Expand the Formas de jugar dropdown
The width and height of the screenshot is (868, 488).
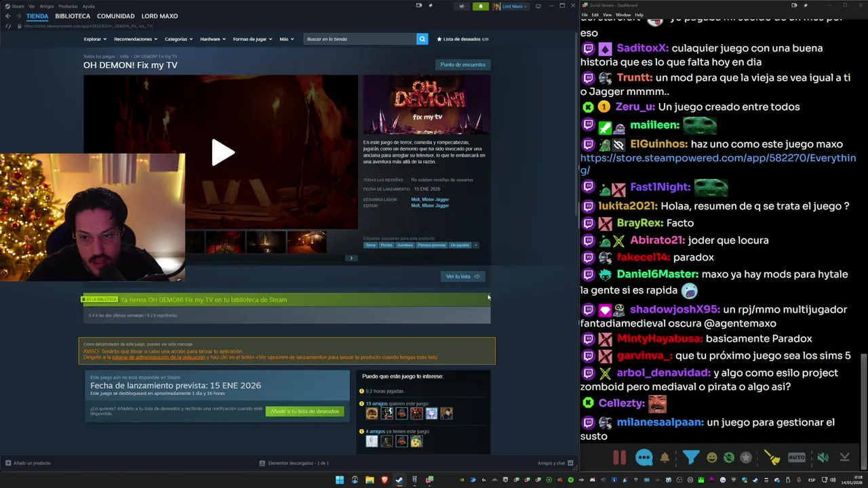click(252, 39)
